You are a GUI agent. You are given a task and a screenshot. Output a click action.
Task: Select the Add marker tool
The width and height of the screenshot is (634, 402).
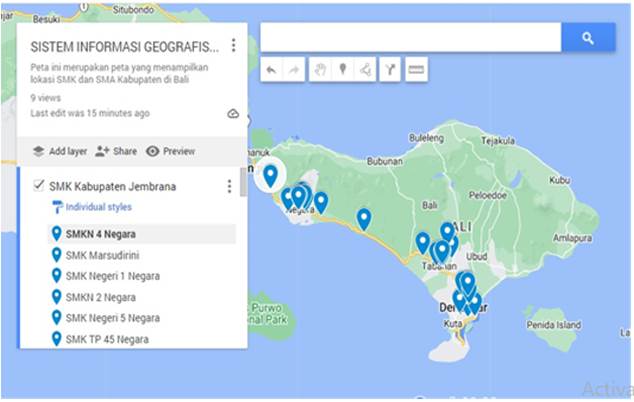342,70
